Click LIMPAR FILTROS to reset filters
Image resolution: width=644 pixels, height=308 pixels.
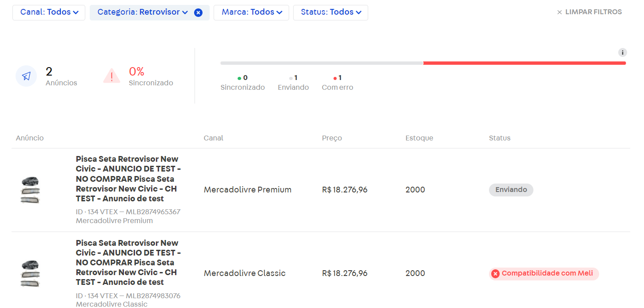click(x=593, y=12)
